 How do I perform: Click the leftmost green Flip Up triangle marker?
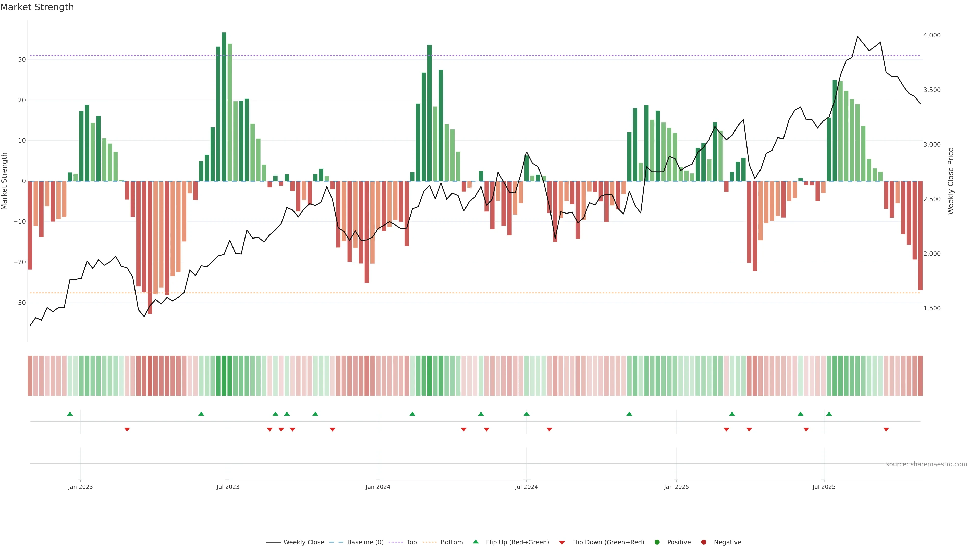pos(70,414)
